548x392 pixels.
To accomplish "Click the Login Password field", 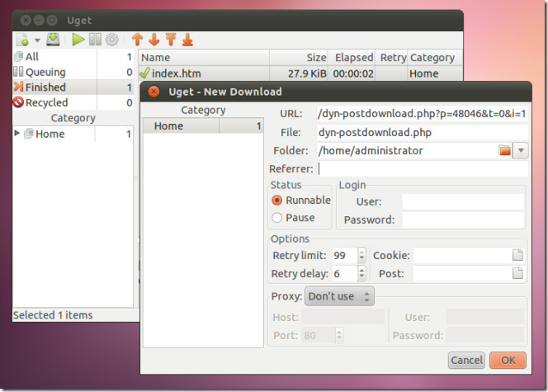I will [463, 220].
